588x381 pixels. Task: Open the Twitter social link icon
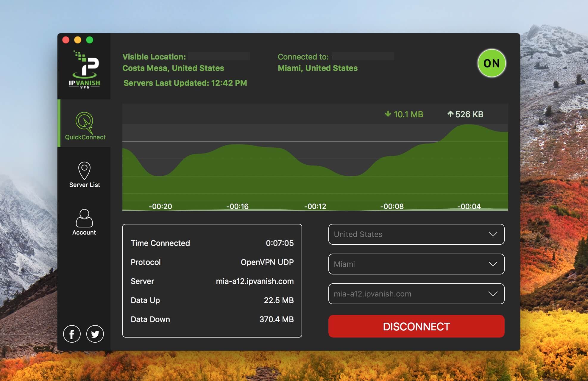(95, 334)
